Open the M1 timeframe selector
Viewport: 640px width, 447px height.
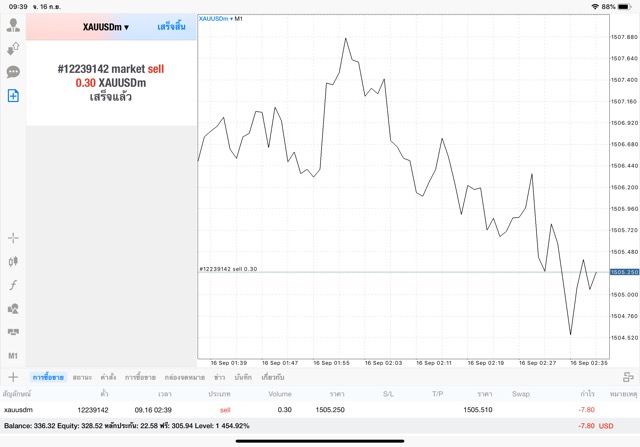(13, 355)
